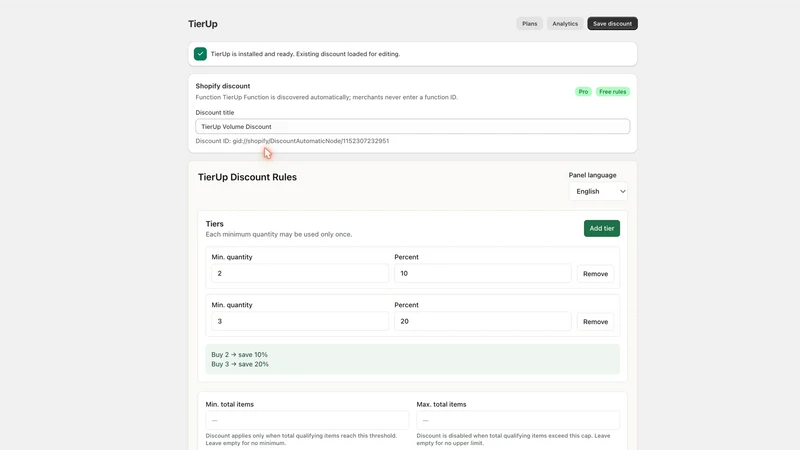Edit Min. quantity field showing 3

click(299, 321)
